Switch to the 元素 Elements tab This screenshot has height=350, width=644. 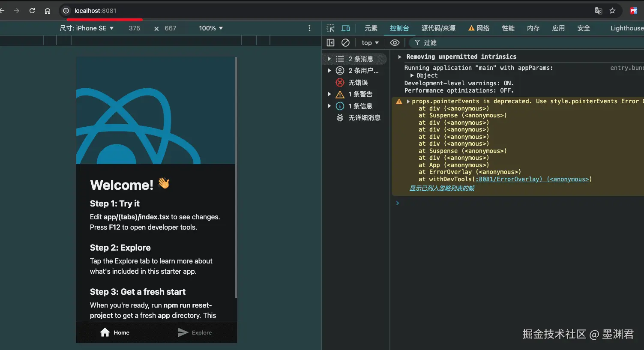[371, 28]
